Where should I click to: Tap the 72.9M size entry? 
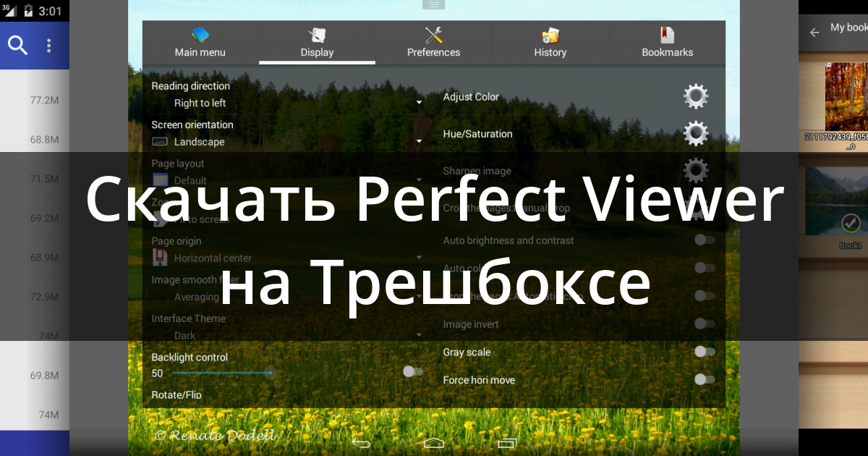click(44, 297)
